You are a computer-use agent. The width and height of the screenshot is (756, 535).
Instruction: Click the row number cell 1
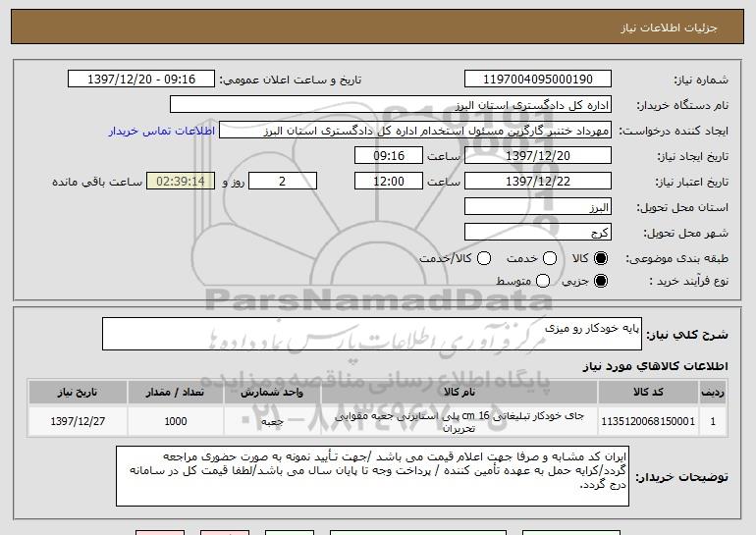(713, 421)
